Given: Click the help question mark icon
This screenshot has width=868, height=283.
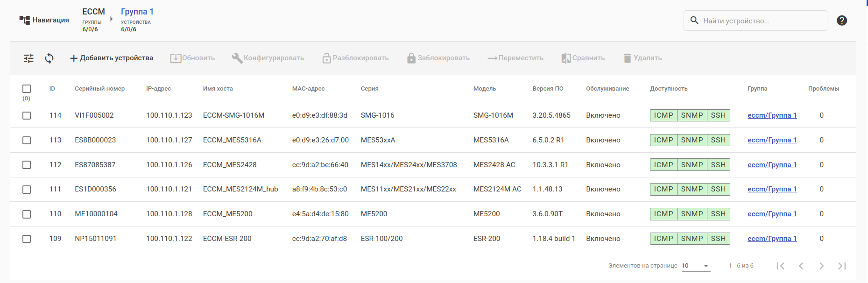Looking at the screenshot, I should 842,21.
